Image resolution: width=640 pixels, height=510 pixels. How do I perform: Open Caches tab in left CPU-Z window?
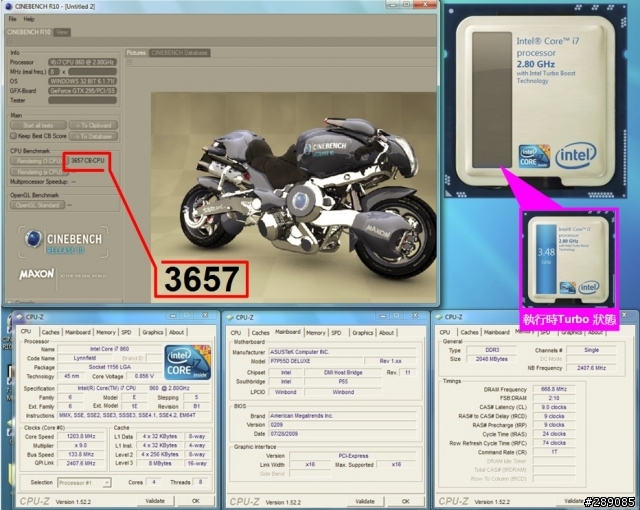coord(50,332)
